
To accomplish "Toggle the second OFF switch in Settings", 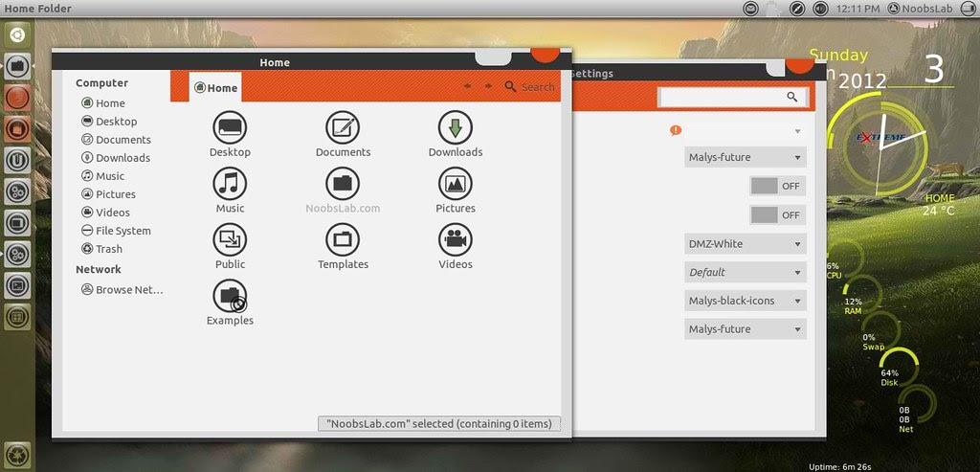I will coord(777,214).
